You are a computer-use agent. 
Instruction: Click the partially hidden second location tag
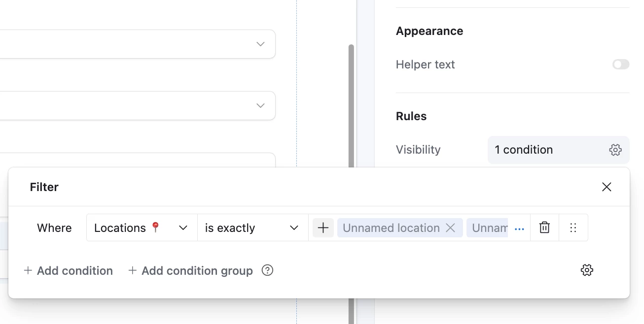tap(489, 228)
